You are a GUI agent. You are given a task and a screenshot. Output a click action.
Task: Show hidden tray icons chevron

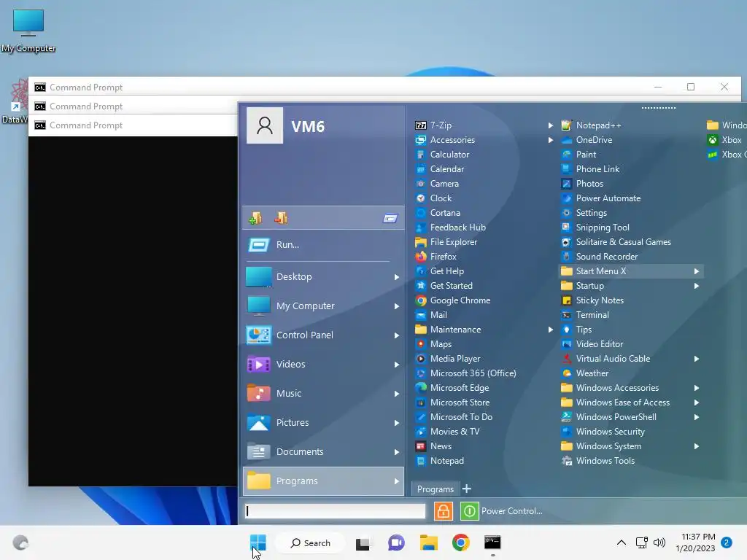[x=622, y=542]
